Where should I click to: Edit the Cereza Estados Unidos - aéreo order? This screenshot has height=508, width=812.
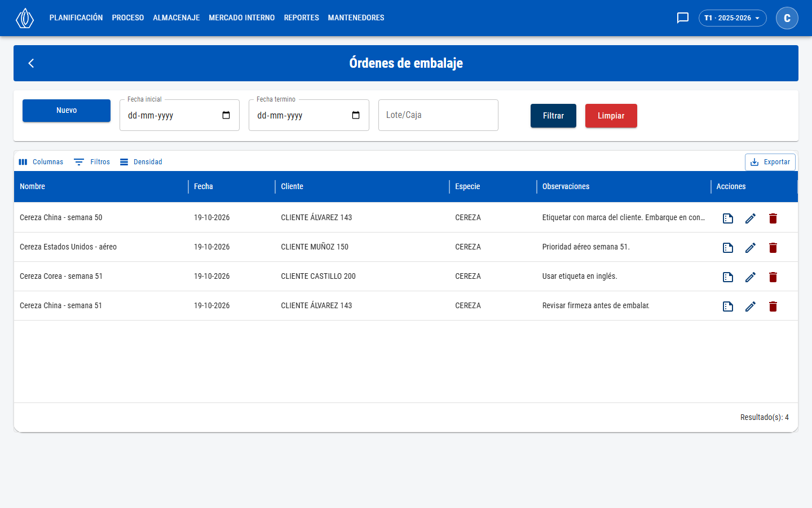[x=751, y=248]
